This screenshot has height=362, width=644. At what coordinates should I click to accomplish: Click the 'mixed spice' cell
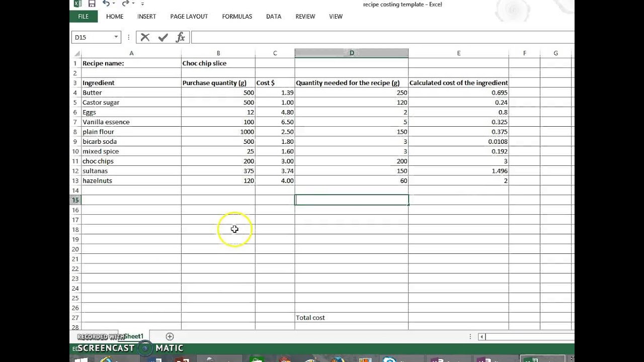[131, 151]
